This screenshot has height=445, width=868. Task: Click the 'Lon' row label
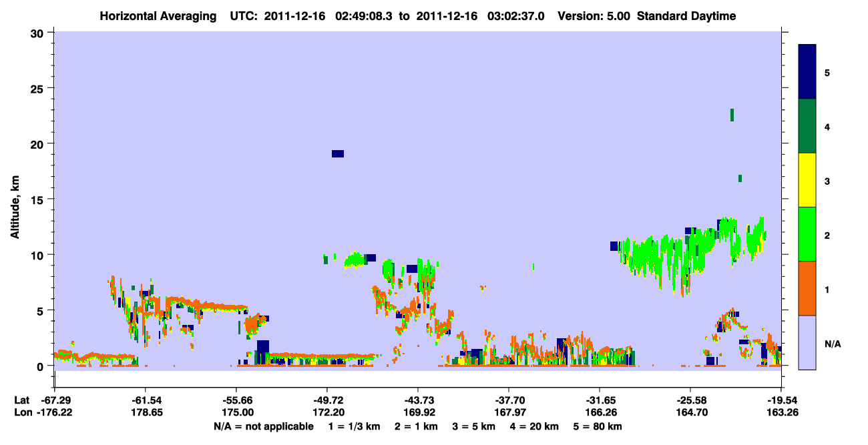22,413
